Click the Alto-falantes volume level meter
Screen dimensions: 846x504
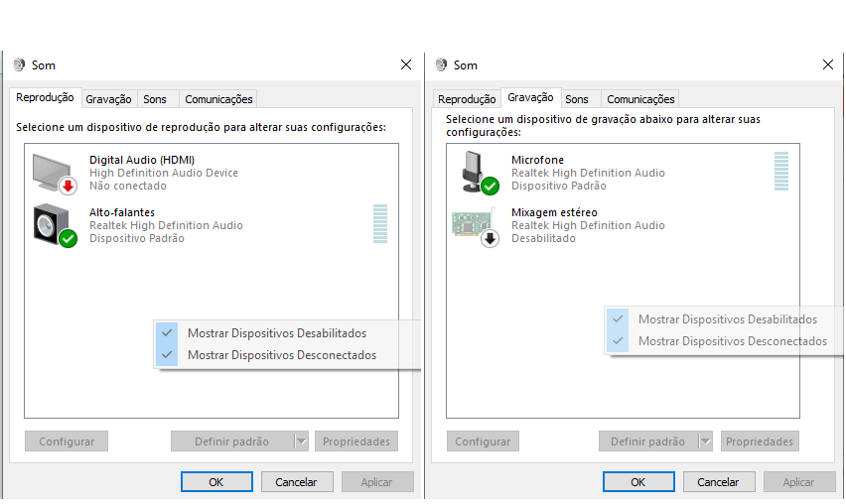coord(380,223)
